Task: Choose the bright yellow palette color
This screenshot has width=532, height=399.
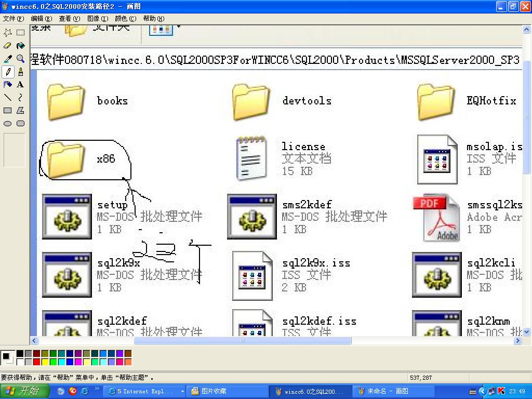Action: 45,362
